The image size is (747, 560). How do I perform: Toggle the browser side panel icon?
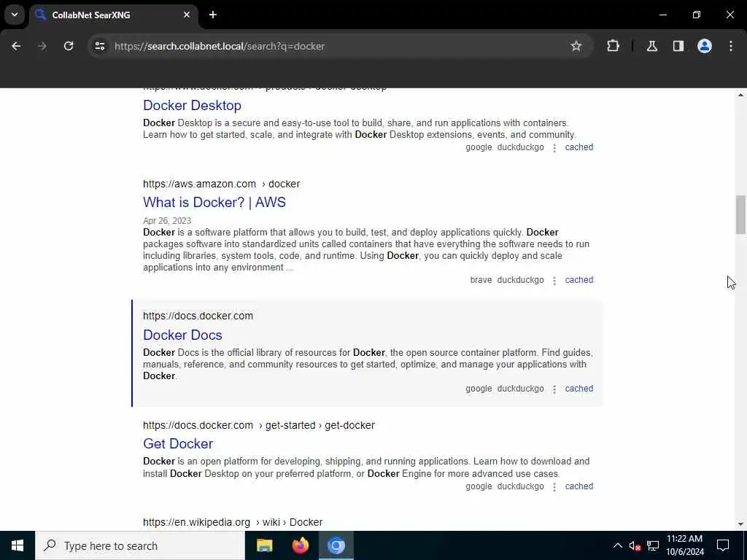tap(678, 46)
